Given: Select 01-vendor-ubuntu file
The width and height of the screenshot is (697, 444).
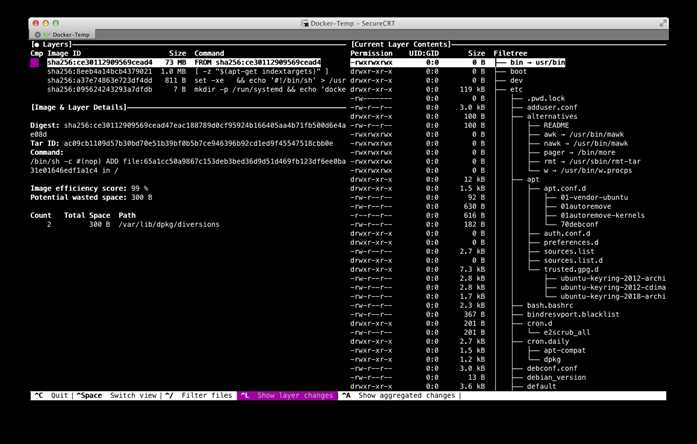Looking at the screenshot, I should (594, 197).
